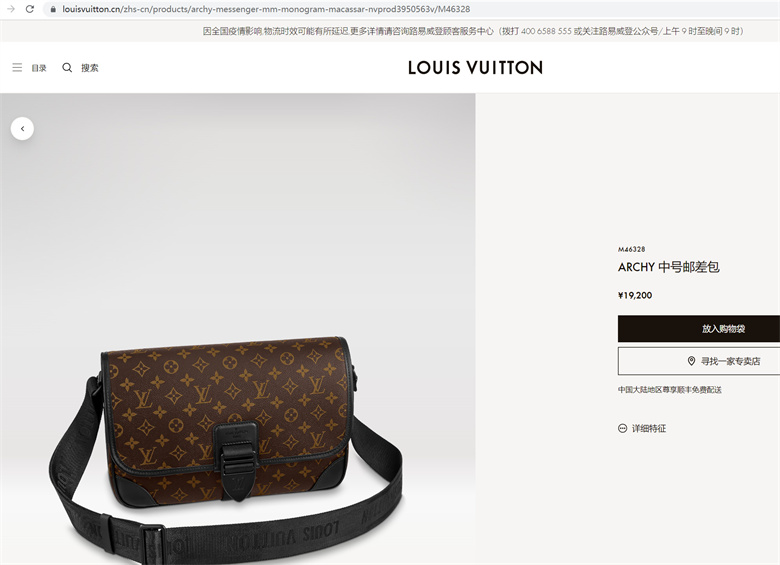Click the 详细特征 ellipsis icon
The image size is (780, 565).
(x=622, y=428)
